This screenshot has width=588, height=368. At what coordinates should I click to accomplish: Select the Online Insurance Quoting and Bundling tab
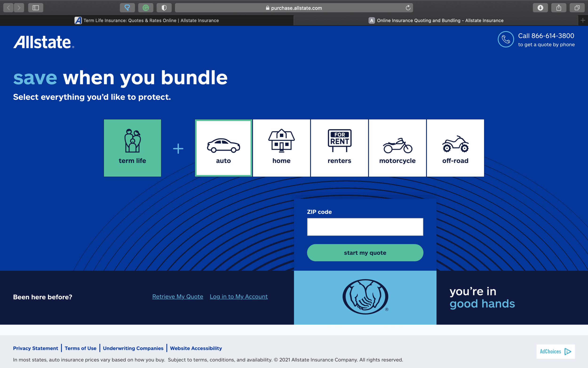436,20
